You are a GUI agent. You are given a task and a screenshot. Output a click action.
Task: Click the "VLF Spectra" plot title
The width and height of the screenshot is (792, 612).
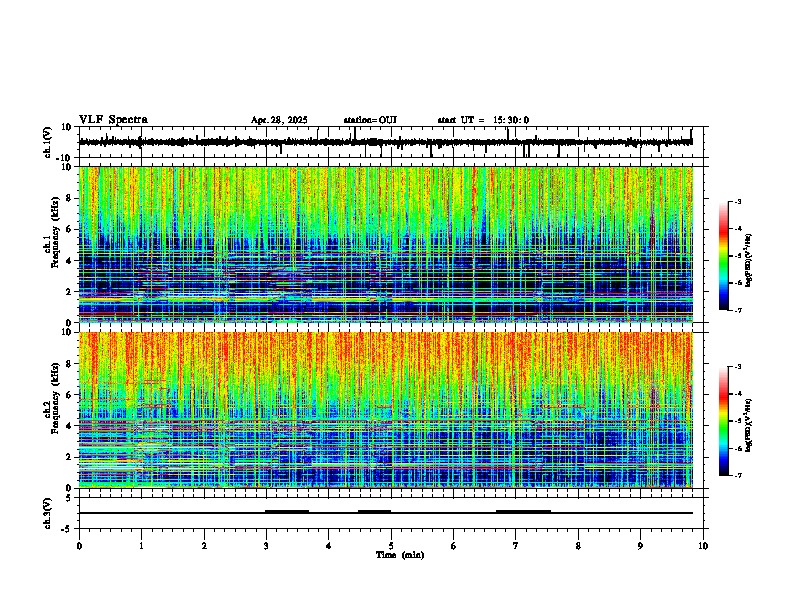coord(113,120)
